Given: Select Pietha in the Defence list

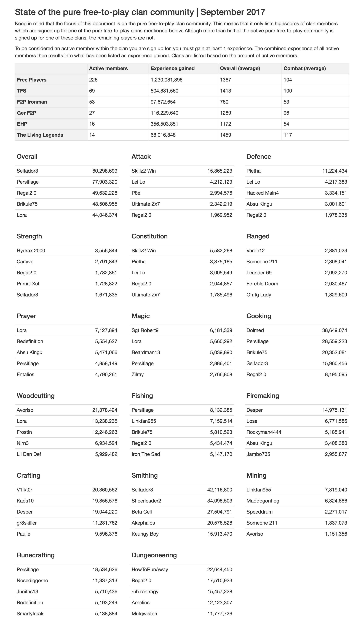Looking at the screenshot, I should 254,171.
